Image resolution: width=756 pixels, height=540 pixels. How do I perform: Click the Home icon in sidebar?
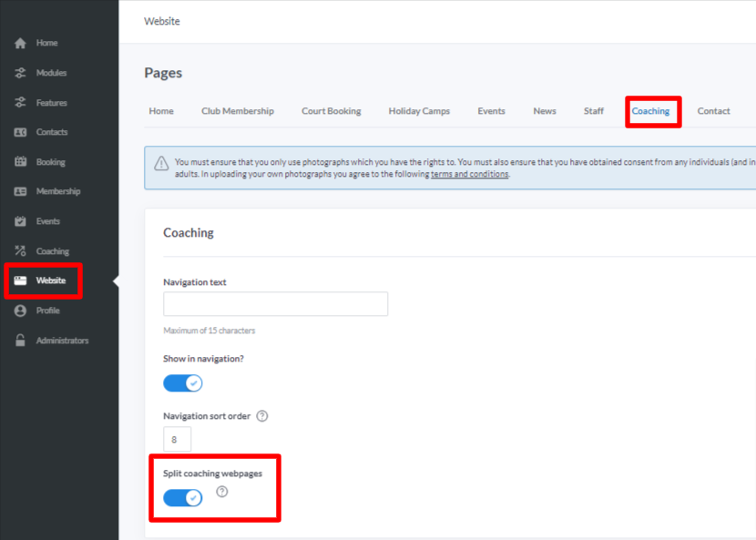[x=20, y=43]
